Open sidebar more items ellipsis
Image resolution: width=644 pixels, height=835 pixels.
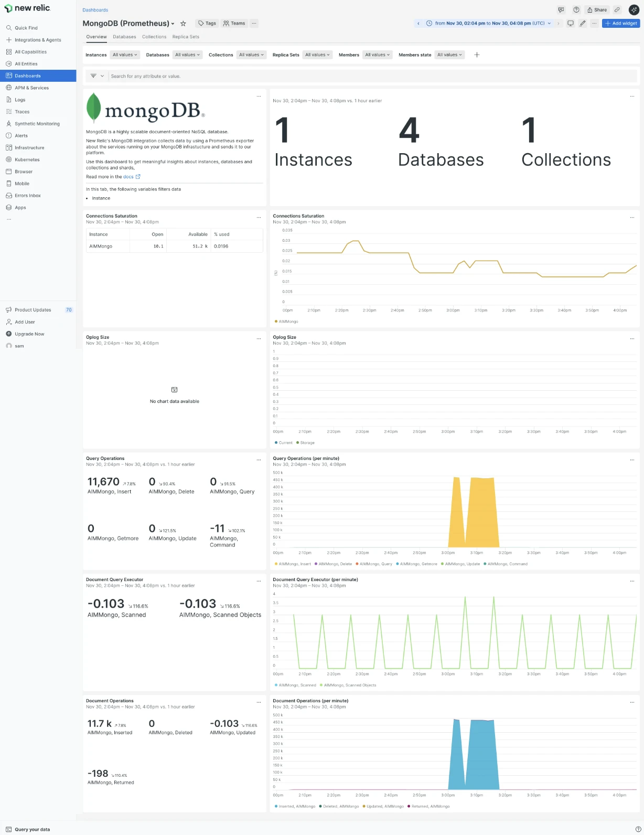[x=9, y=219]
